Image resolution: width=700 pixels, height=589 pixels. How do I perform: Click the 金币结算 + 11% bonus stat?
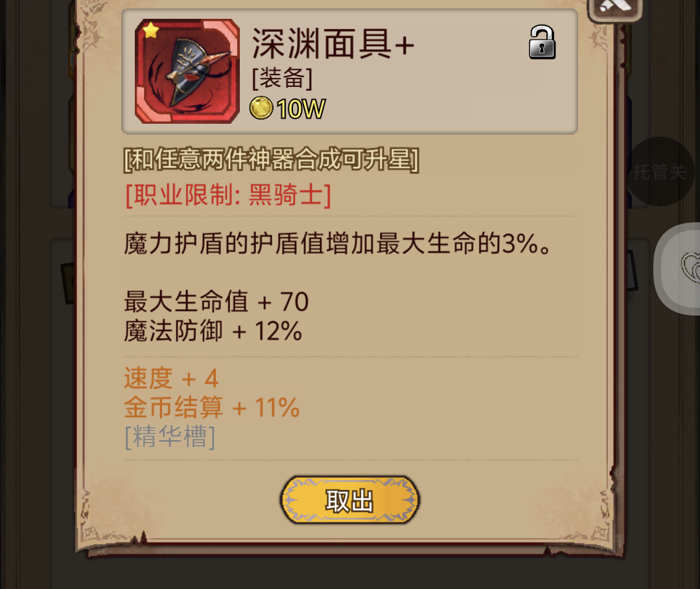pyautogui.click(x=211, y=408)
